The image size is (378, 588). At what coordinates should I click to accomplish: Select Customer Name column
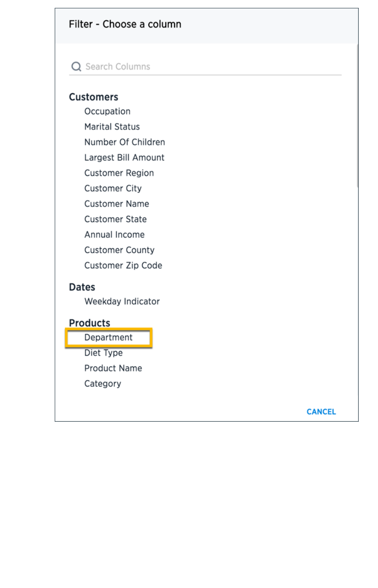pyautogui.click(x=116, y=204)
